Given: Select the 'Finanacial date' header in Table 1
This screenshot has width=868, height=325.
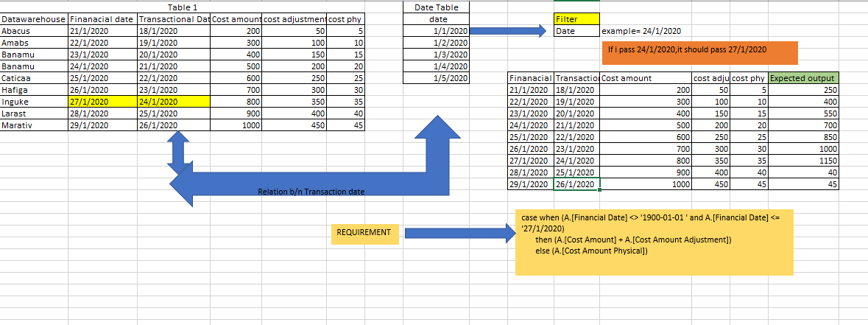Looking at the screenshot, I should (103, 20).
